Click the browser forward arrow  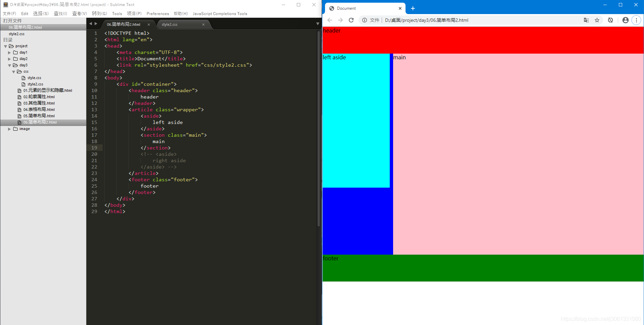tap(340, 20)
